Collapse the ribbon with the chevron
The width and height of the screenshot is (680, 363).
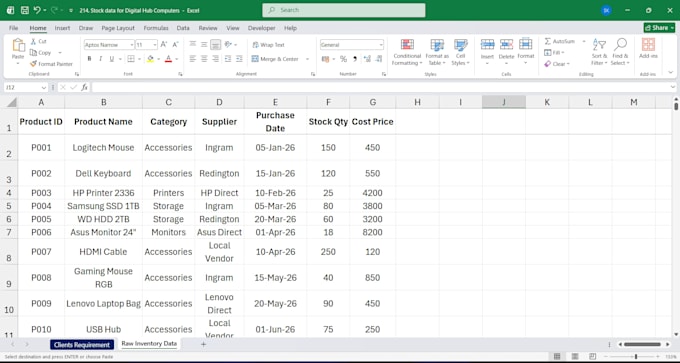coord(670,72)
